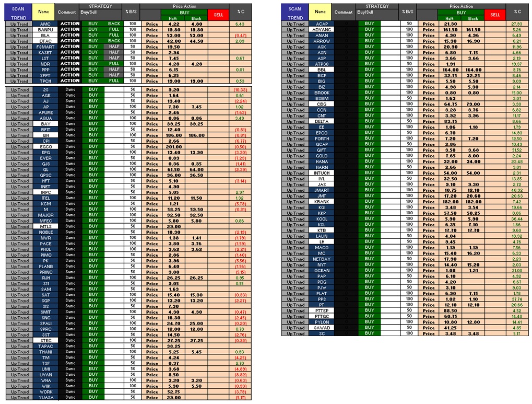
Task: Click the SAWAD stock name
Action: (322, 328)
